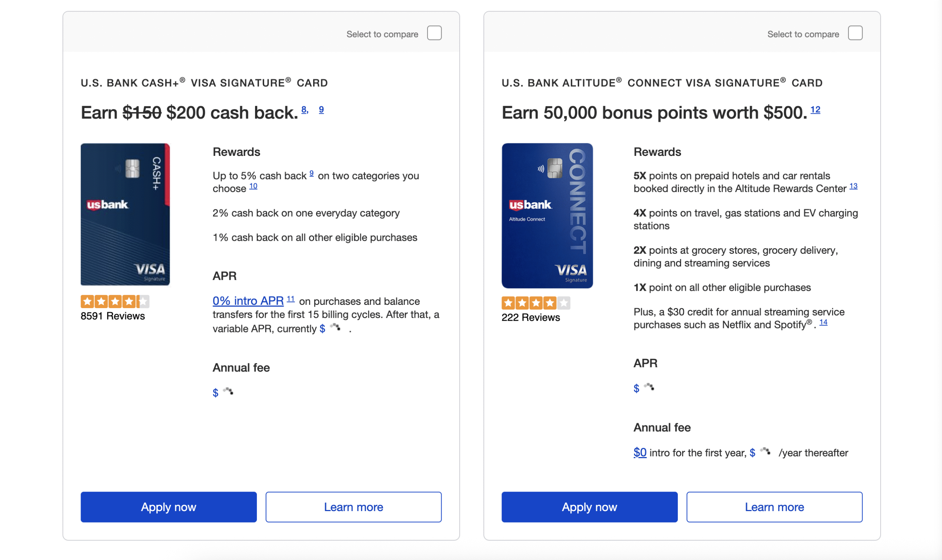Click the 222 Reviews text
The width and height of the screenshot is (942, 560).
[x=531, y=317]
